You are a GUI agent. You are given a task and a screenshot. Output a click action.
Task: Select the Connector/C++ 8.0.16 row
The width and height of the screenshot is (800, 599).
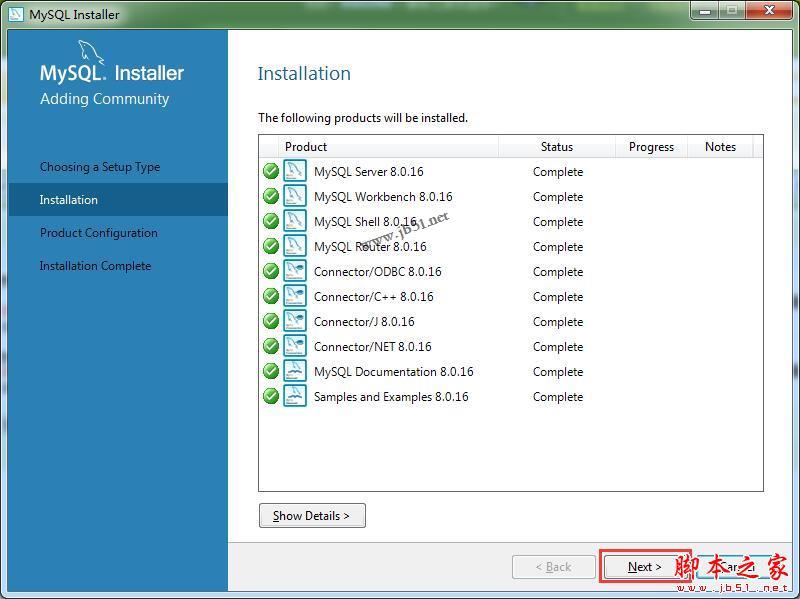(x=400, y=296)
